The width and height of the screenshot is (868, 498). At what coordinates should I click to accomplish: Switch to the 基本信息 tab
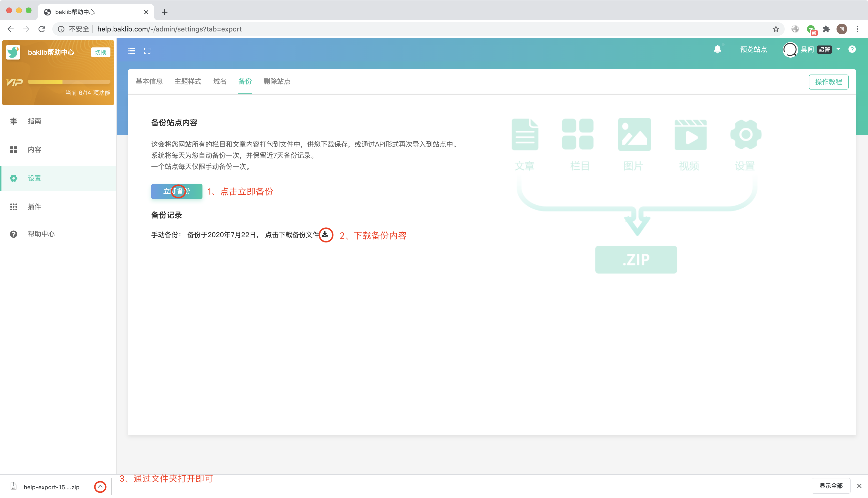coord(149,81)
